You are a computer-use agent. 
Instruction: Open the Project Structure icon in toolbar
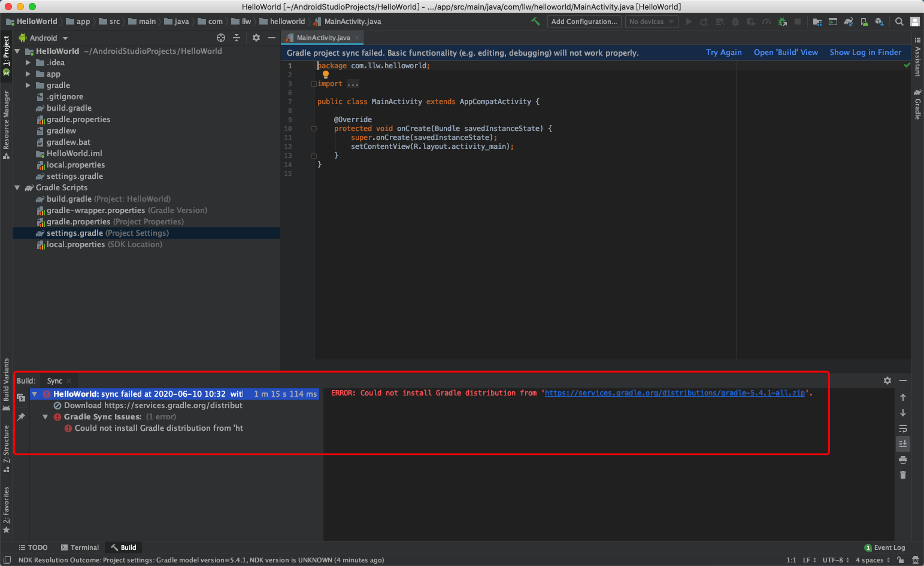817,22
